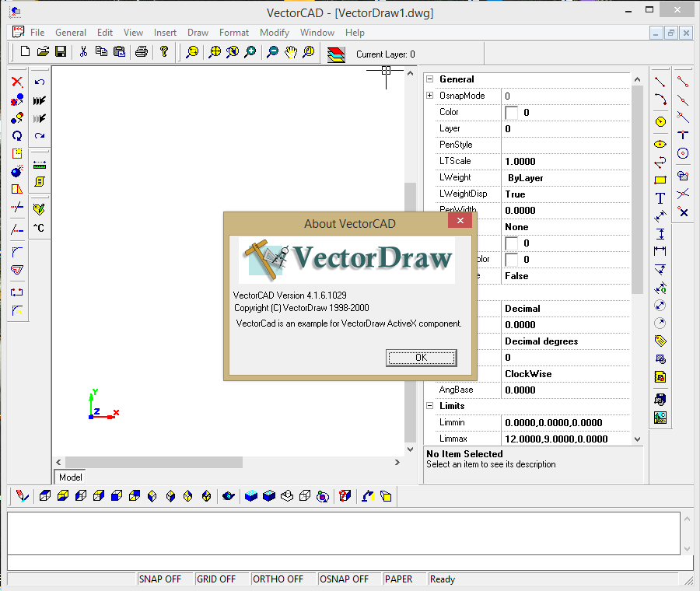The width and height of the screenshot is (700, 591).
Task: Click the swatch above False value row
Action: [511, 260]
